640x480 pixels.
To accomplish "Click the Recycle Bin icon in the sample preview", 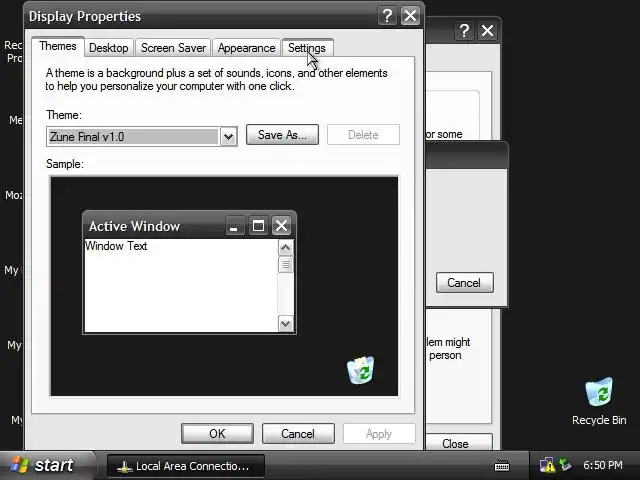I will click(x=361, y=370).
